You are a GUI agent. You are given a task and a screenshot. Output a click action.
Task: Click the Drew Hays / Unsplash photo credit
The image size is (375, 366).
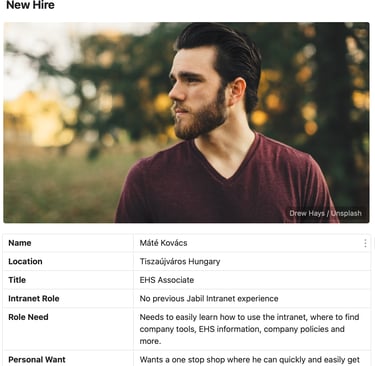pos(325,213)
